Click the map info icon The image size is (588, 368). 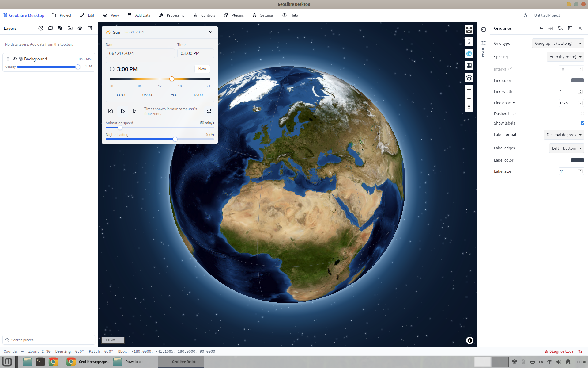[x=469, y=340]
